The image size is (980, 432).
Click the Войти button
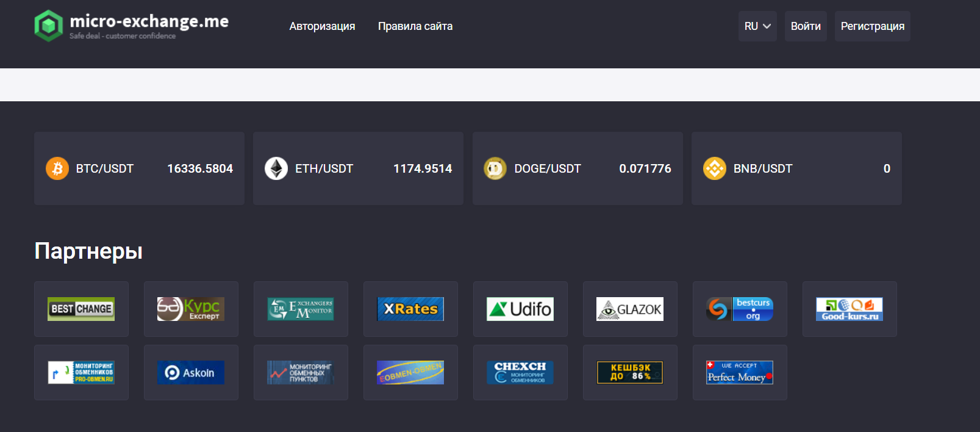point(806,26)
